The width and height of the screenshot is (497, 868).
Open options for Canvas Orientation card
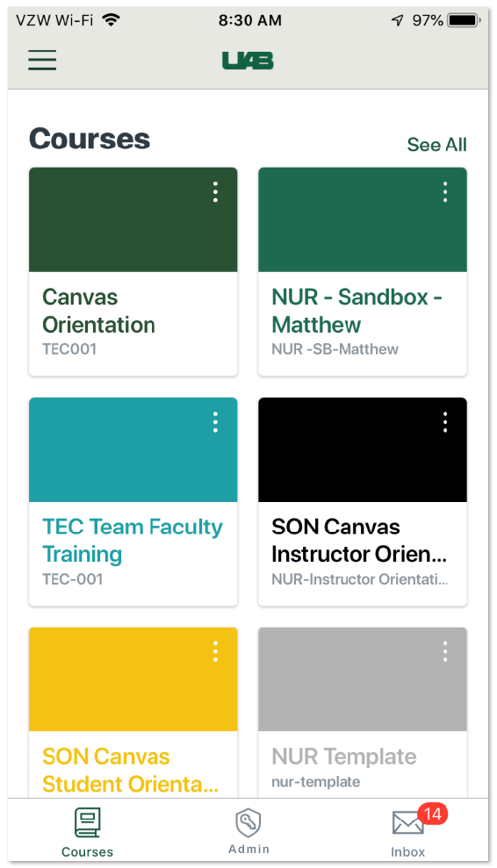coord(215,192)
